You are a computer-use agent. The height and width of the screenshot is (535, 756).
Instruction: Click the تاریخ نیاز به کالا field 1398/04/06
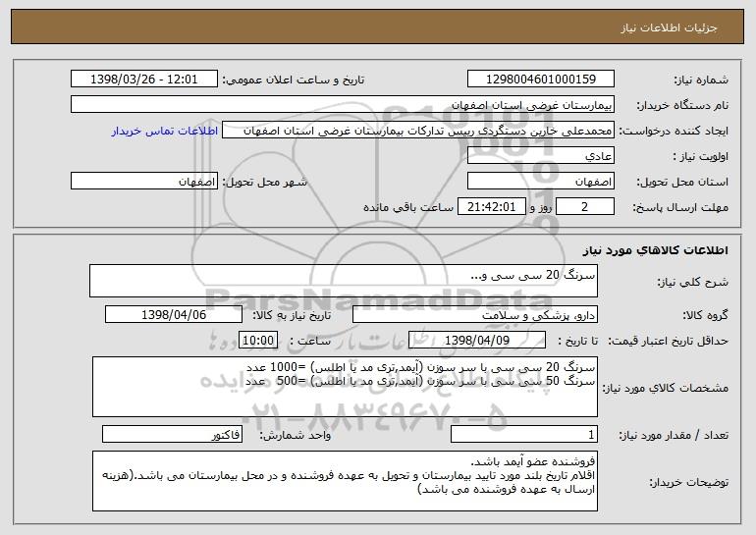[x=174, y=315]
